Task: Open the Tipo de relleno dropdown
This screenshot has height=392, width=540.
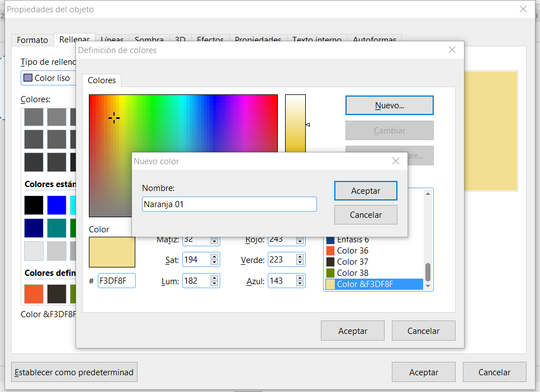Action: [x=48, y=78]
